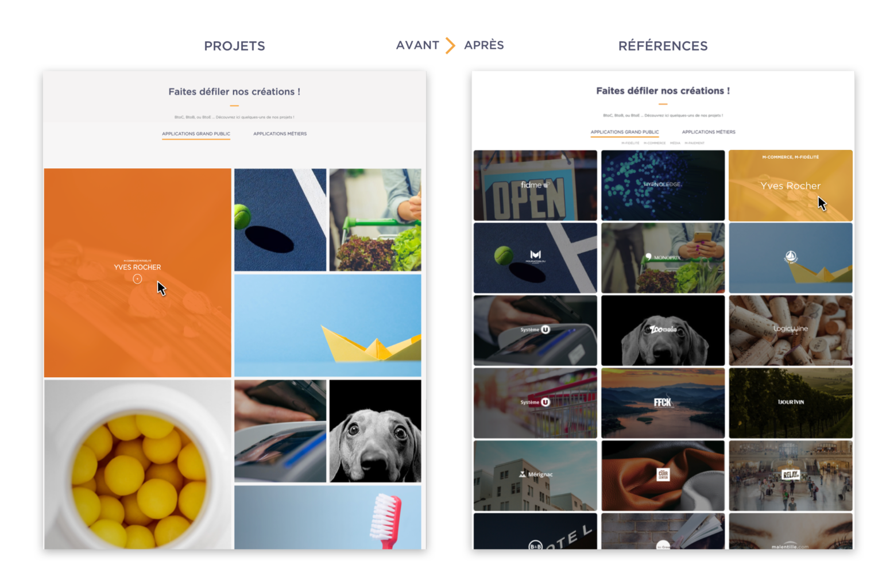Click the FFCK logo tile
Viewport: 882px width, 588px height.
pyautogui.click(x=663, y=403)
